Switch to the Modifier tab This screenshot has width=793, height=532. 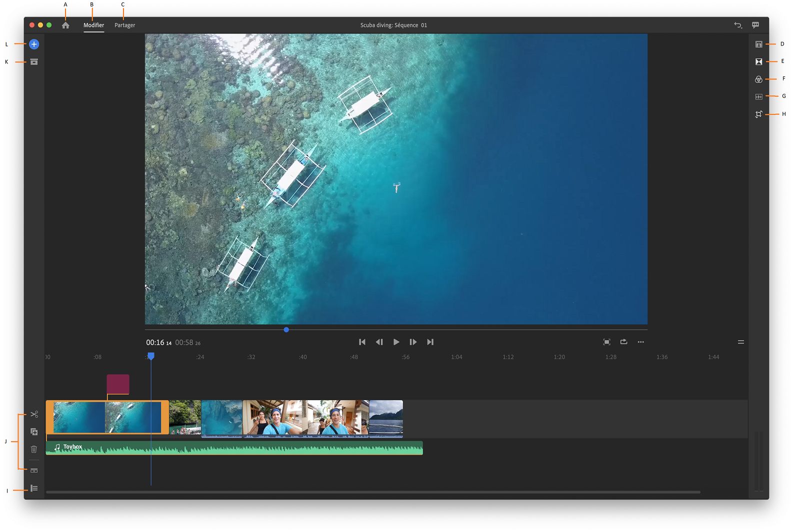click(x=93, y=25)
